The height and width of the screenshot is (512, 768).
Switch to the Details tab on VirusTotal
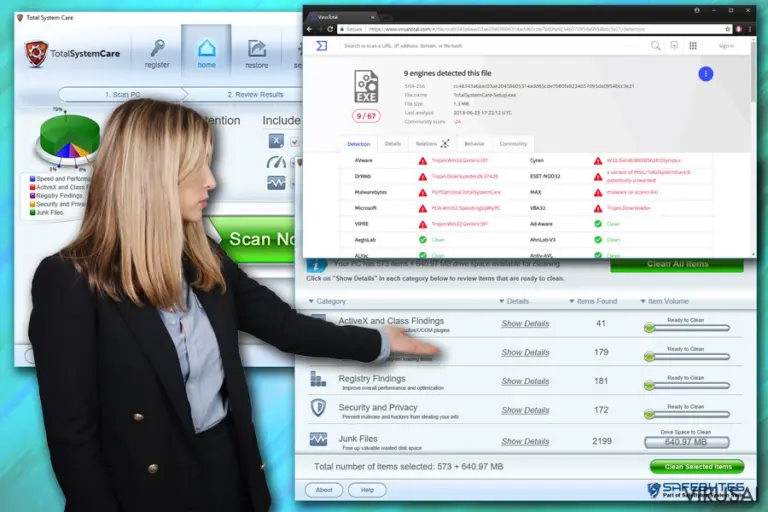(x=392, y=144)
